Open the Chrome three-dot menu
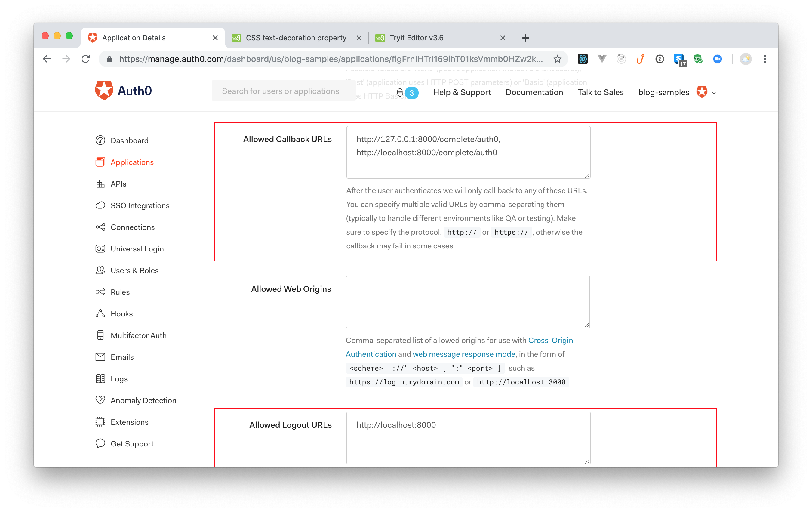The height and width of the screenshot is (512, 812). click(x=765, y=59)
